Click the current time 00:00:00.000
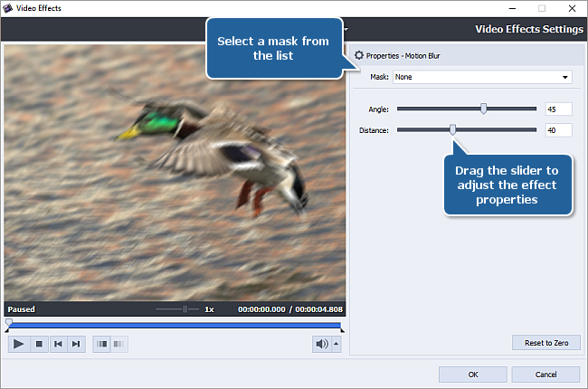The height and width of the screenshot is (389, 588). 261,309
